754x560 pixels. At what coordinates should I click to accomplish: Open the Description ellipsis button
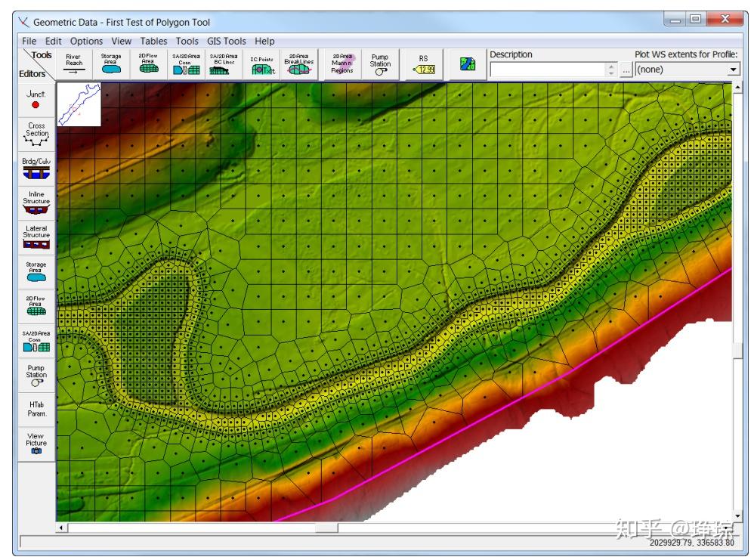click(x=626, y=70)
